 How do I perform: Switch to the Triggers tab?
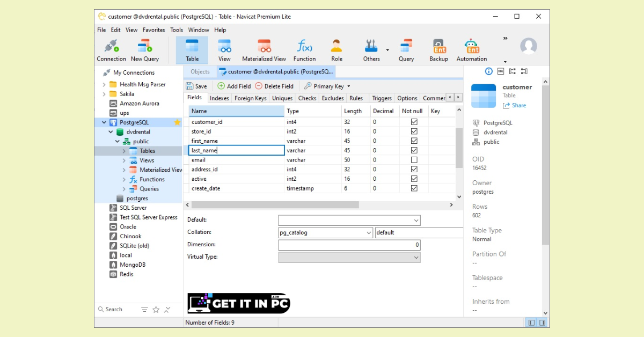[382, 98]
